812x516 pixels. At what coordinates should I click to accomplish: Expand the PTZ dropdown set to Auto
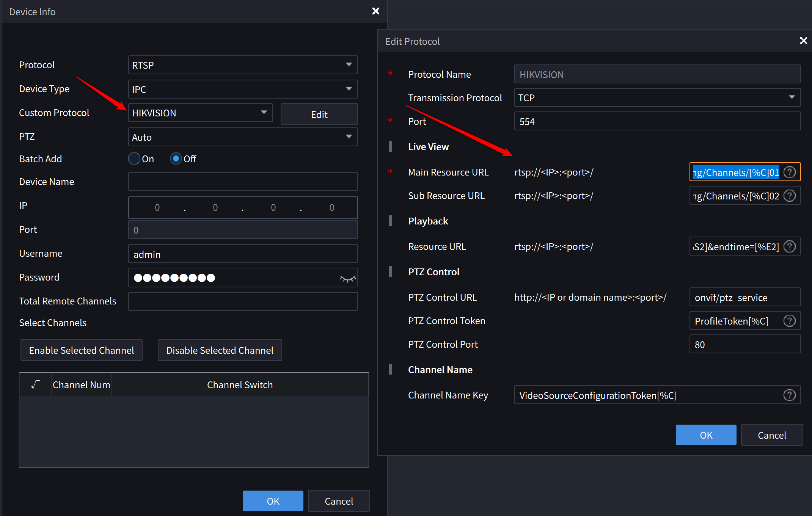(x=349, y=137)
